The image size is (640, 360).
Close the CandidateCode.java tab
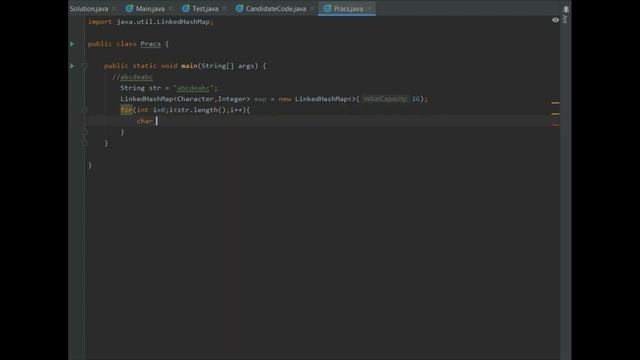[x=311, y=9]
